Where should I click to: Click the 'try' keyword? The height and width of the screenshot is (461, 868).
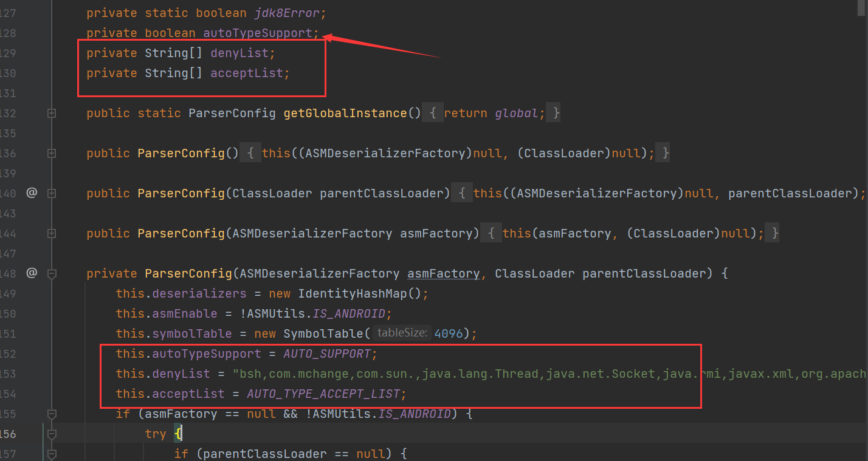pyautogui.click(x=156, y=434)
